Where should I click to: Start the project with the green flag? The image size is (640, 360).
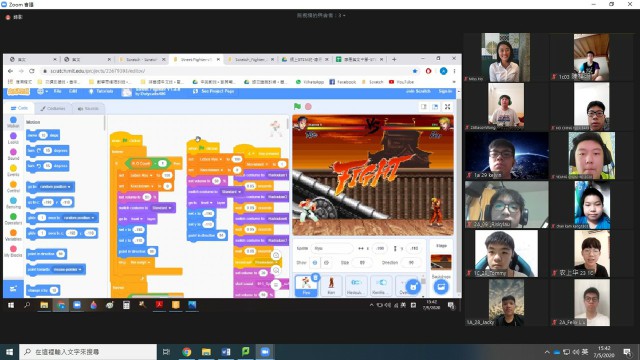(x=297, y=107)
